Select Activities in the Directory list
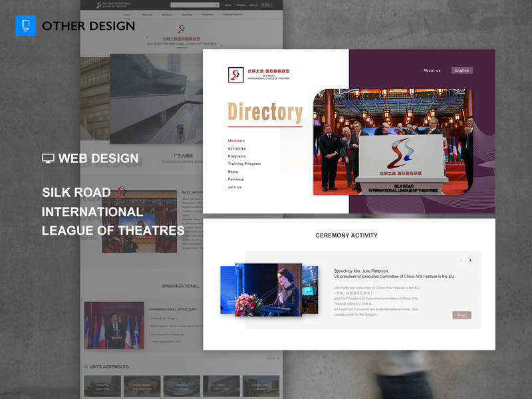The image size is (532, 399). coord(237,148)
